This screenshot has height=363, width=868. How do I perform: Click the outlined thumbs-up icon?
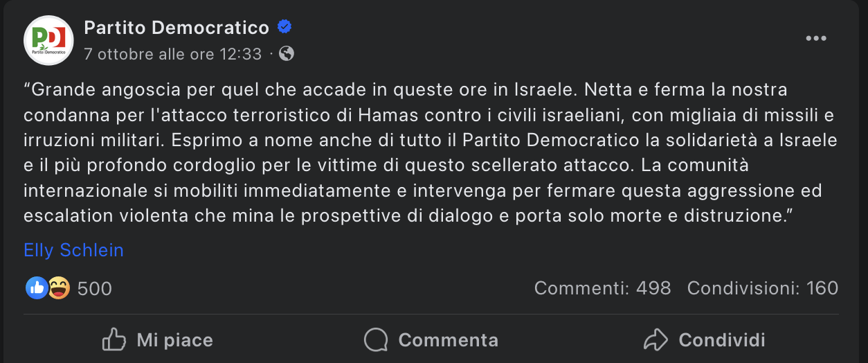coord(114,339)
